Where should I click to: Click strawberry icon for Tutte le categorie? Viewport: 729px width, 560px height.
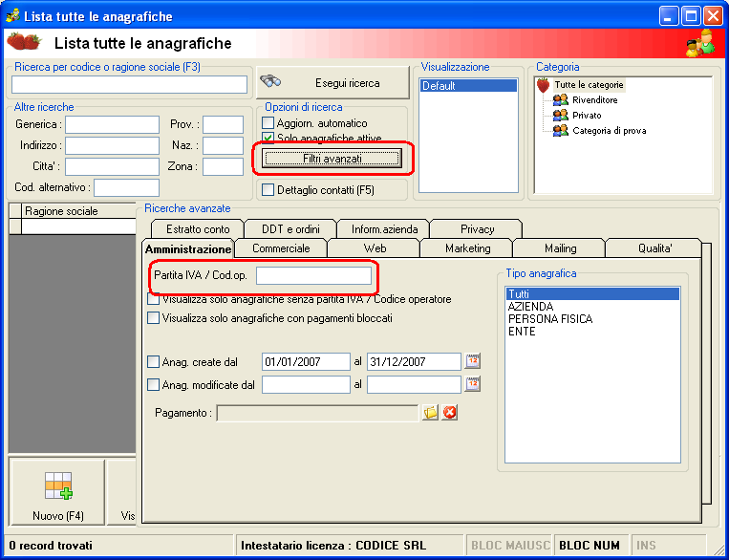(x=543, y=85)
